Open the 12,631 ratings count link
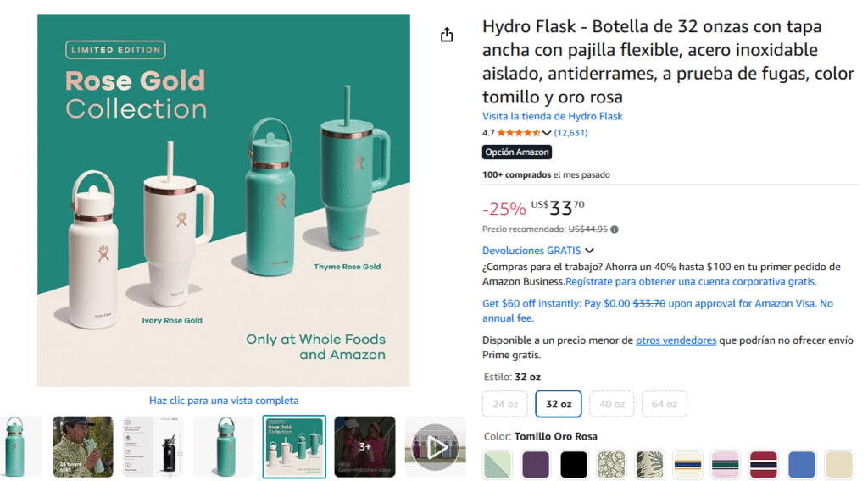 [x=570, y=133]
